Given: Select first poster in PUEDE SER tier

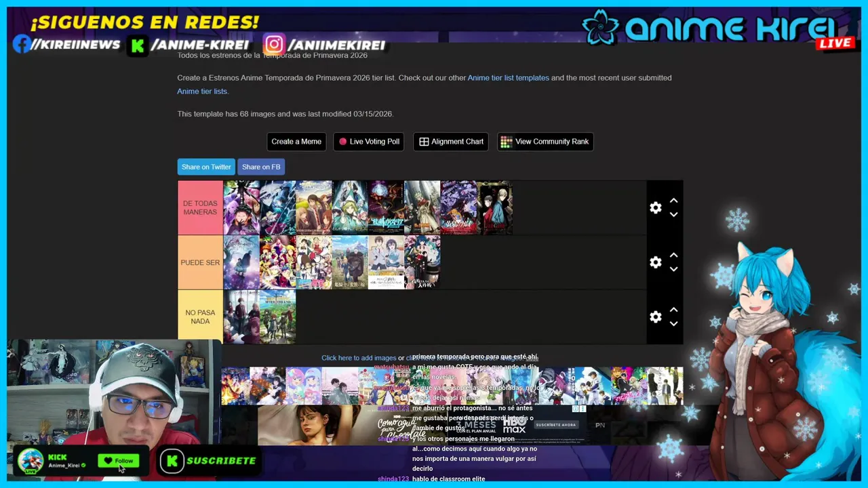Looking at the screenshot, I should (241, 262).
